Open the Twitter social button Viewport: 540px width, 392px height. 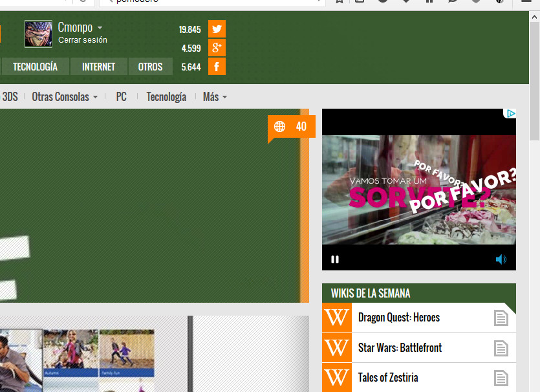coord(217,28)
